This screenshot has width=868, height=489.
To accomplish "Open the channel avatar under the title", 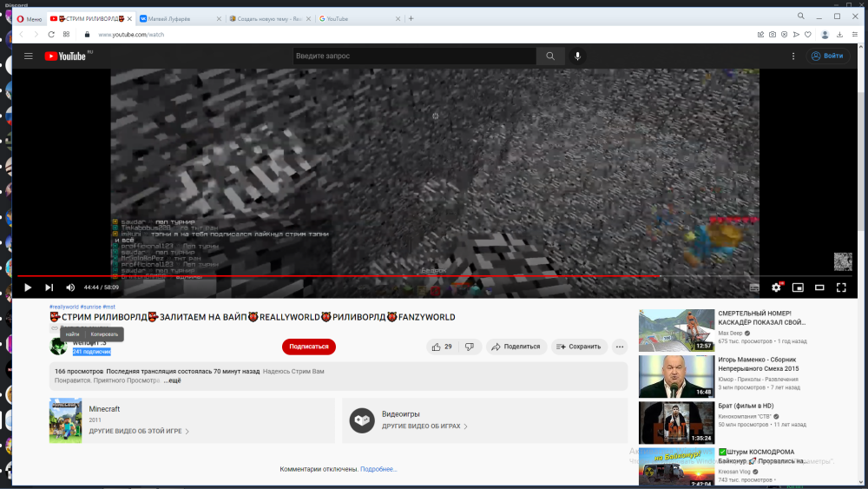I will (58, 347).
